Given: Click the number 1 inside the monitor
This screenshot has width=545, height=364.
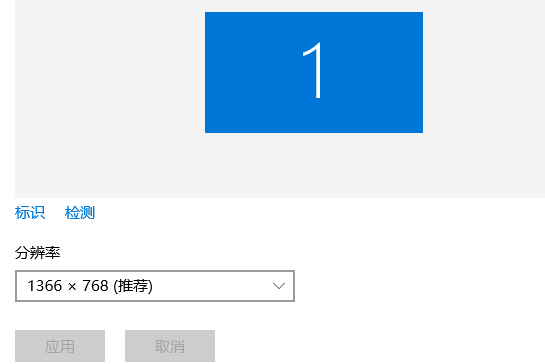Looking at the screenshot, I should 313,71.
